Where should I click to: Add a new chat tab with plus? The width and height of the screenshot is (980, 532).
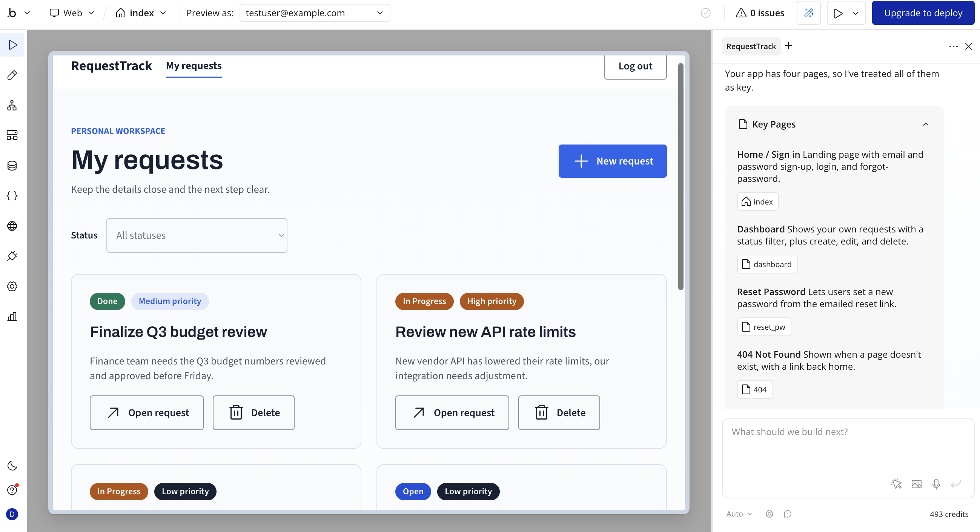789,46
